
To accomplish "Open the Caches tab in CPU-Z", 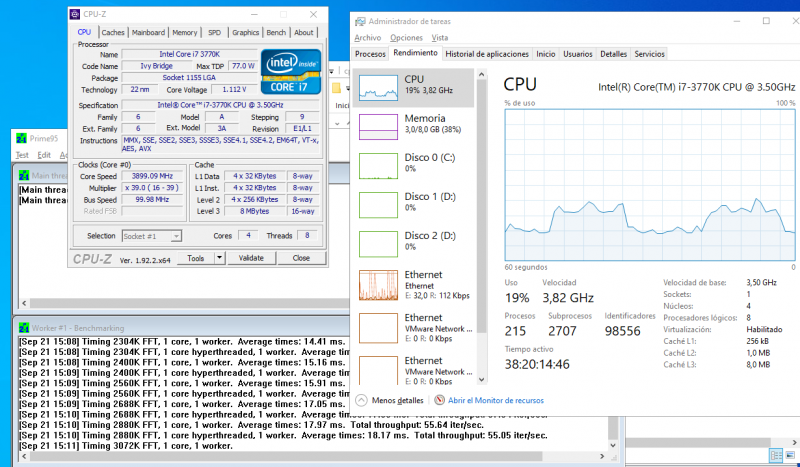I will point(113,32).
